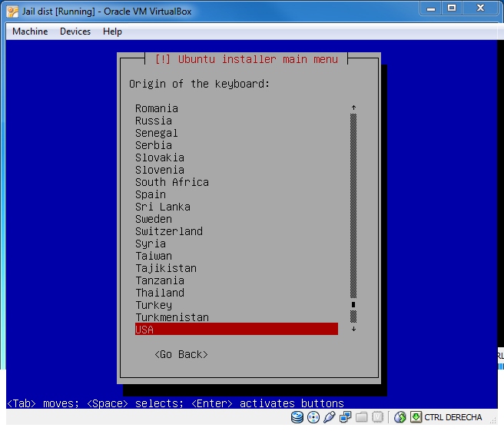Click the CTRL DERECHA host key label

pyautogui.click(x=453, y=417)
